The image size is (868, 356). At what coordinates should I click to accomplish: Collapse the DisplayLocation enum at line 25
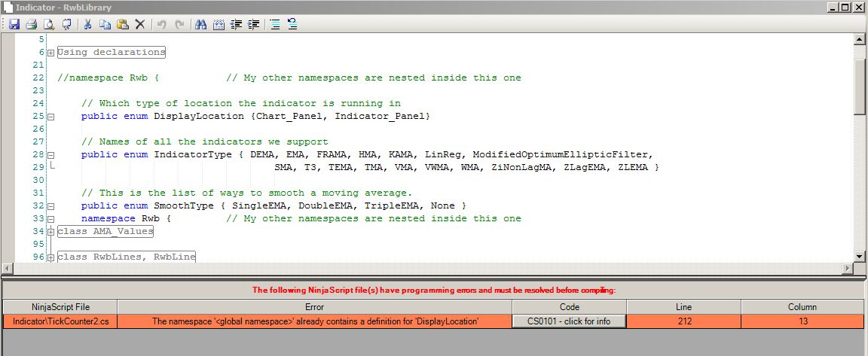[x=51, y=117]
